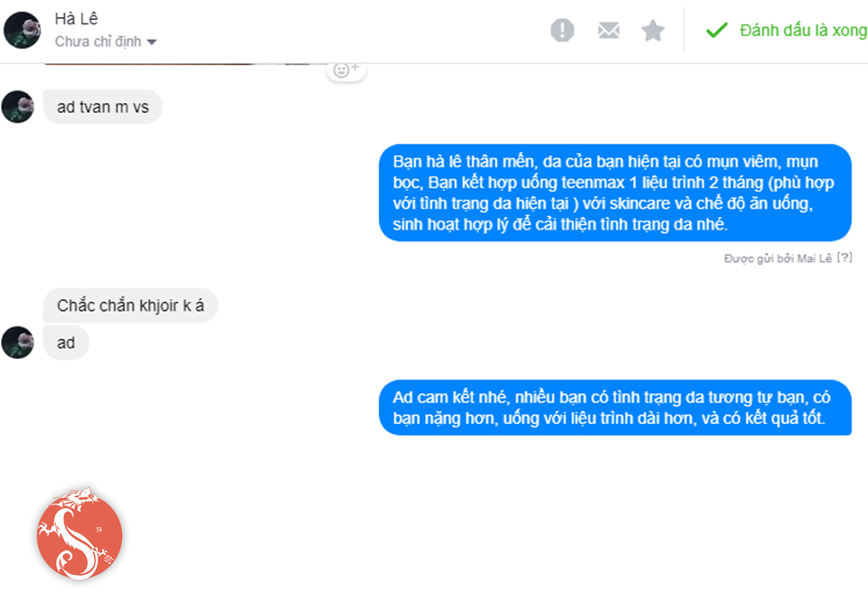
Task: Mark conversation unread with envelope icon
Action: 609,30
